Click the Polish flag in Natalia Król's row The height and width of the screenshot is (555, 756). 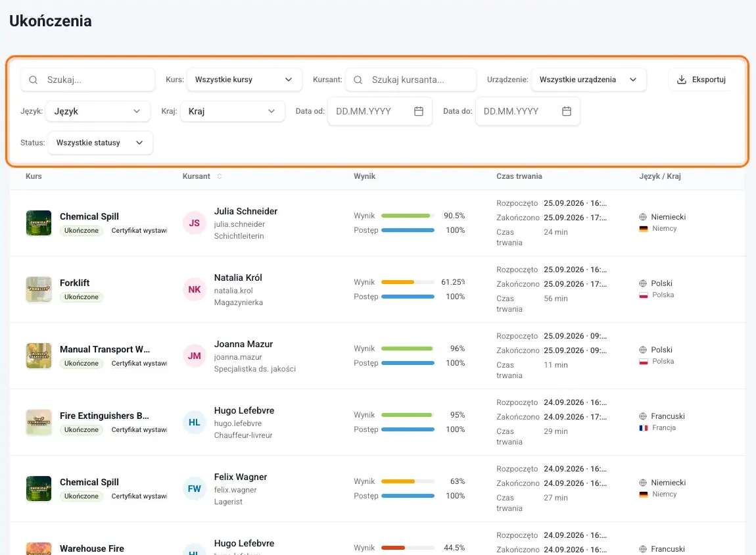click(x=643, y=295)
